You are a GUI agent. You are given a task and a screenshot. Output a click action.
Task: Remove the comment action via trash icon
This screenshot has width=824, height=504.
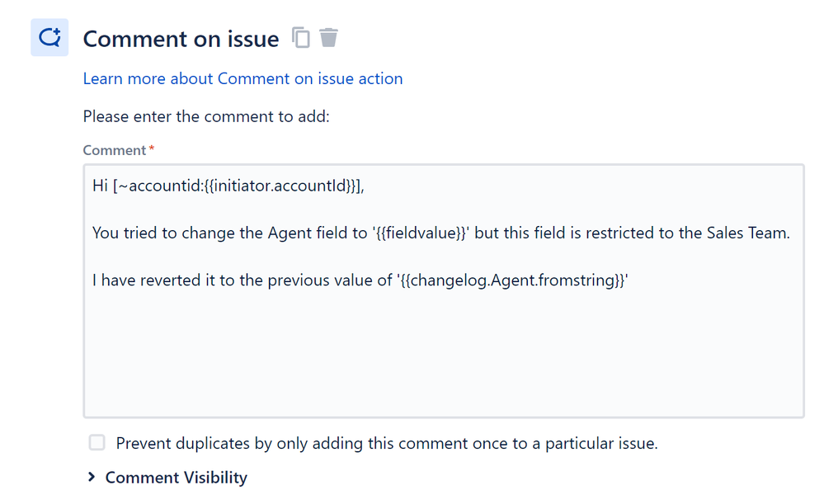[x=327, y=37]
